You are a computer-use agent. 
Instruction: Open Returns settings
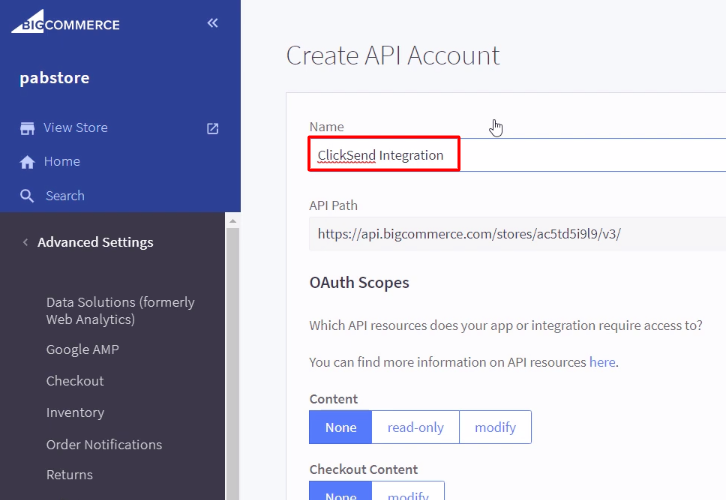tap(69, 475)
